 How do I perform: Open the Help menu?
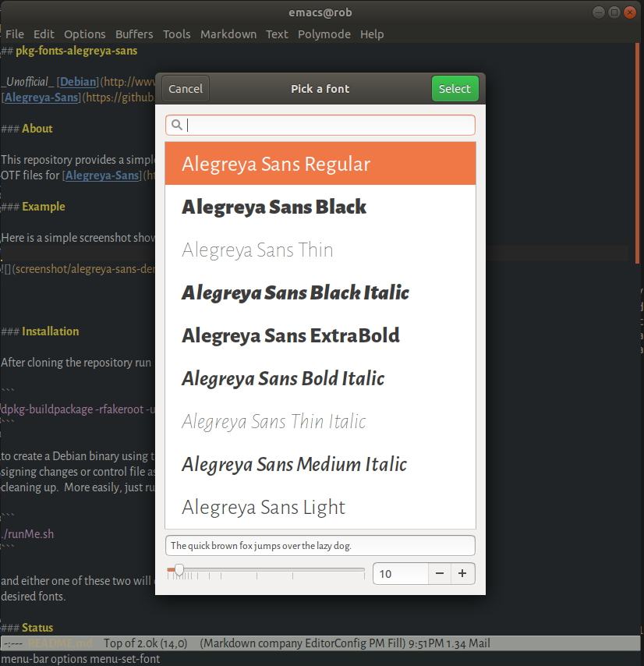(x=372, y=34)
